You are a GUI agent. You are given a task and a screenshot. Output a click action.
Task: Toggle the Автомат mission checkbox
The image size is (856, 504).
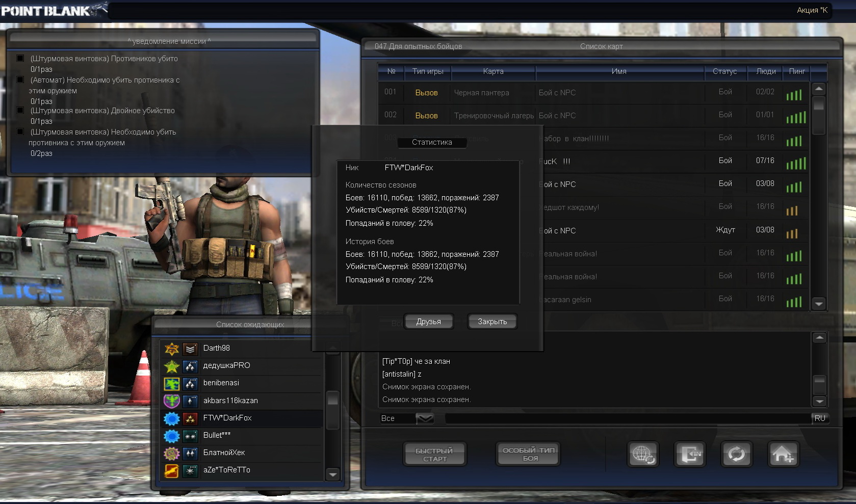click(x=20, y=79)
